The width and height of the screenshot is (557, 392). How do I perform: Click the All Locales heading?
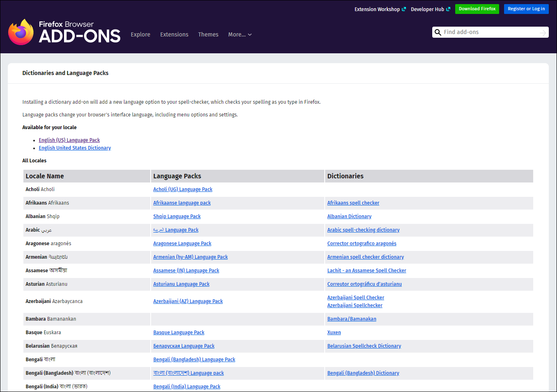(34, 161)
